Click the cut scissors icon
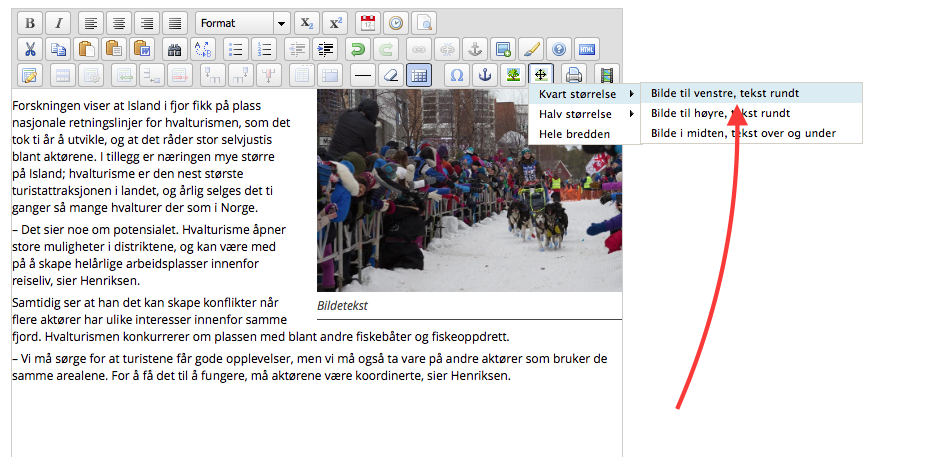 click(30, 49)
